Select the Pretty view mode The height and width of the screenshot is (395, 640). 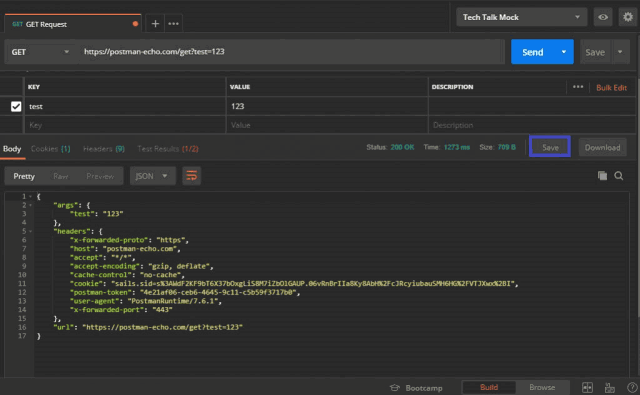click(x=24, y=176)
